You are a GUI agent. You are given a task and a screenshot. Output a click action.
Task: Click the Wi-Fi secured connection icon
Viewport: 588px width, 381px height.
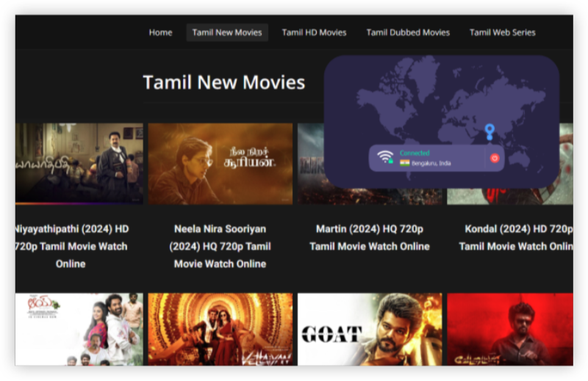click(385, 157)
